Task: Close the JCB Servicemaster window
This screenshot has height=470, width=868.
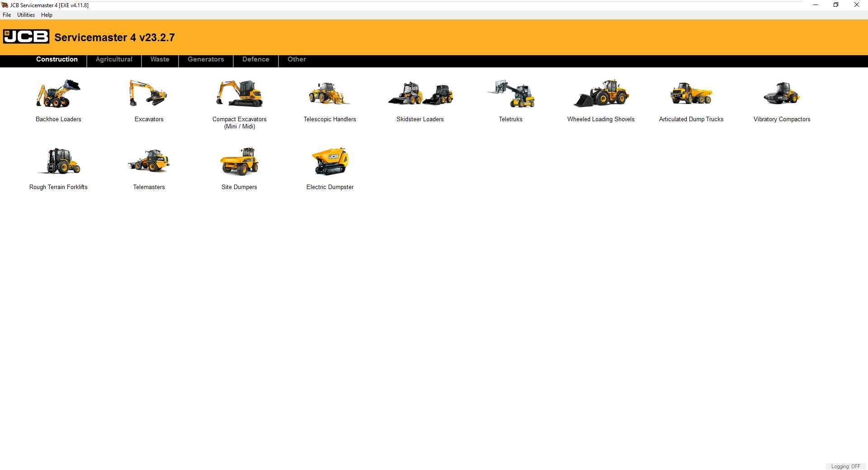Action: click(856, 5)
